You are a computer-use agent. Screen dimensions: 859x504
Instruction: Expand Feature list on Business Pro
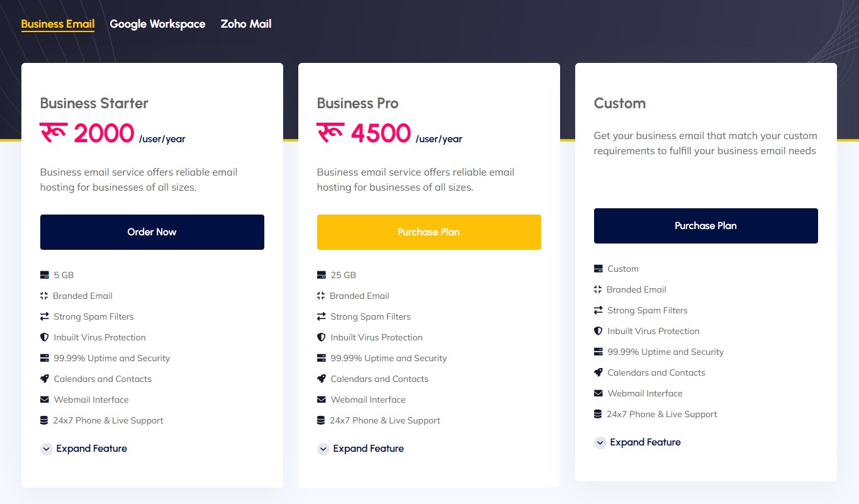pos(361,449)
